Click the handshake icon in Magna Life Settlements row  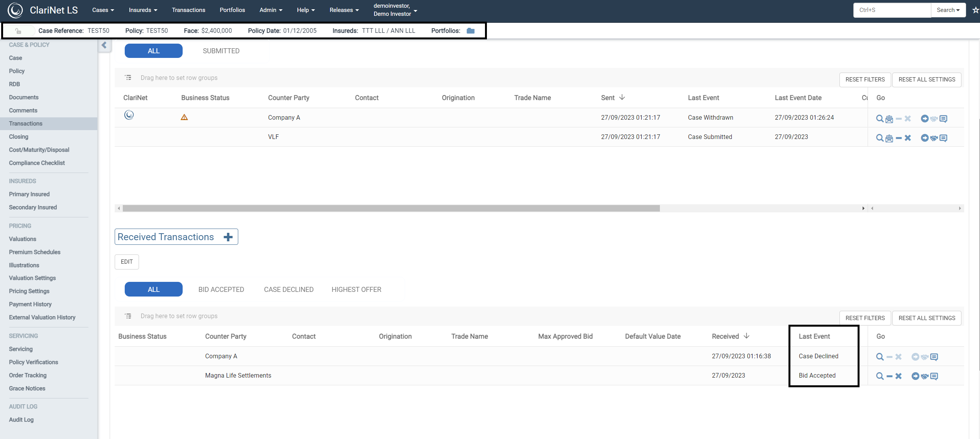pyautogui.click(x=925, y=376)
